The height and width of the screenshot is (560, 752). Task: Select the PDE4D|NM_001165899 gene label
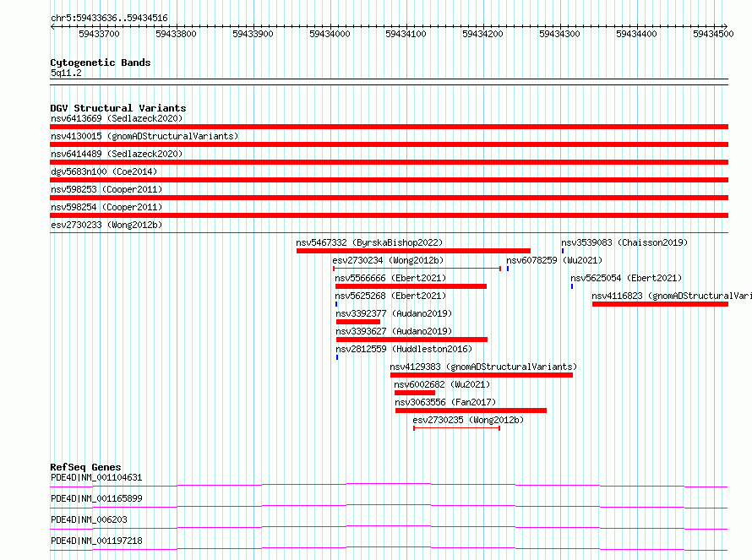point(96,498)
